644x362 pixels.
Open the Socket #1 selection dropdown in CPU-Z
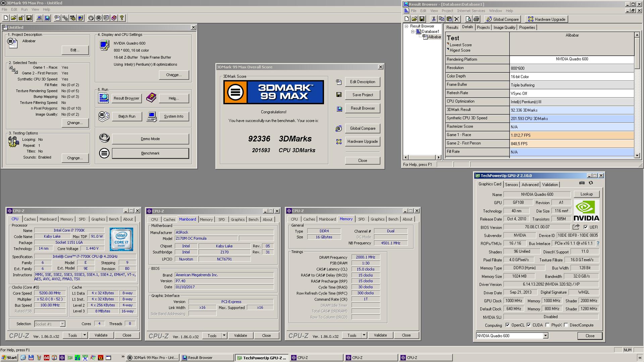tap(62, 324)
